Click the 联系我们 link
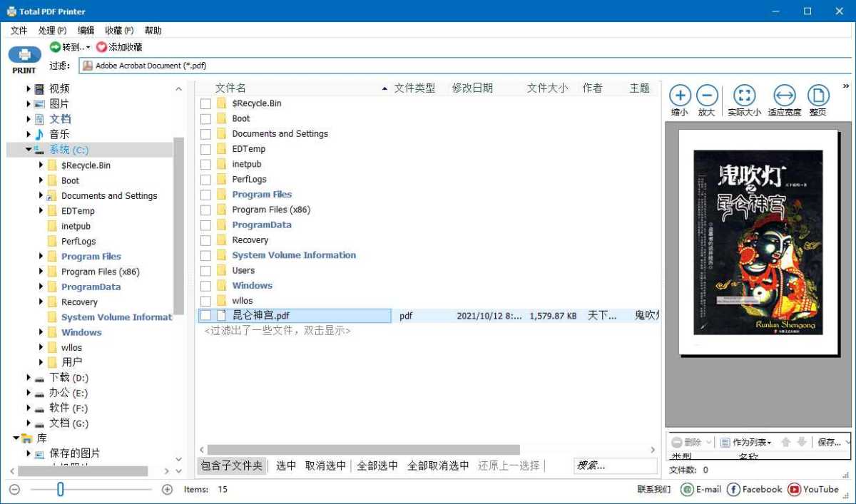The height and width of the screenshot is (504, 856). click(x=654, y=490)
